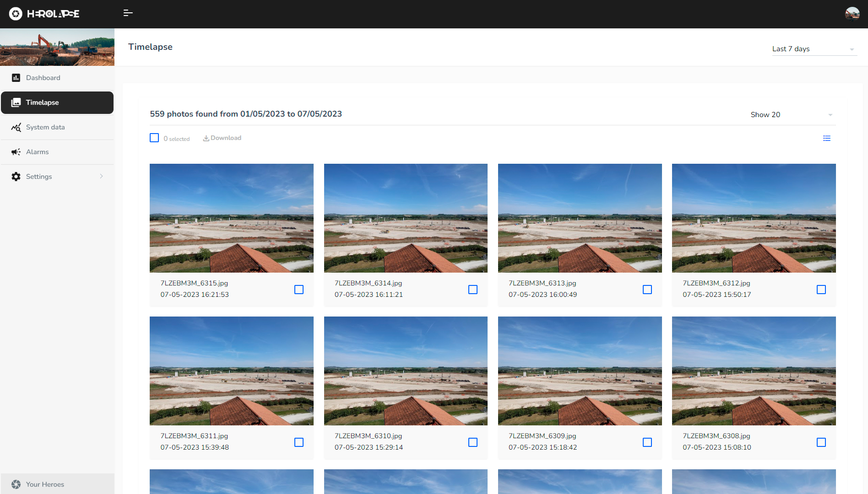Select checkbox for 7LZEBM3M_6313.jpg
The height and width of the screenshot is (494, 868).
[647, 290]
